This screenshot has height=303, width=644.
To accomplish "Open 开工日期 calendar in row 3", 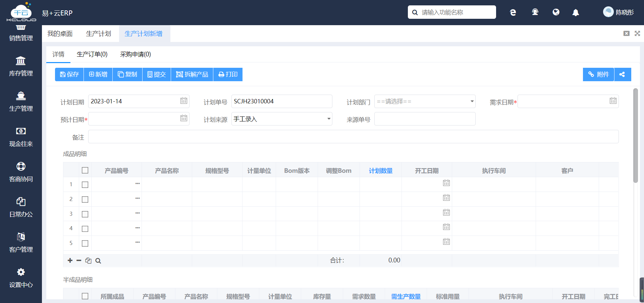I will tap(446, 212).
